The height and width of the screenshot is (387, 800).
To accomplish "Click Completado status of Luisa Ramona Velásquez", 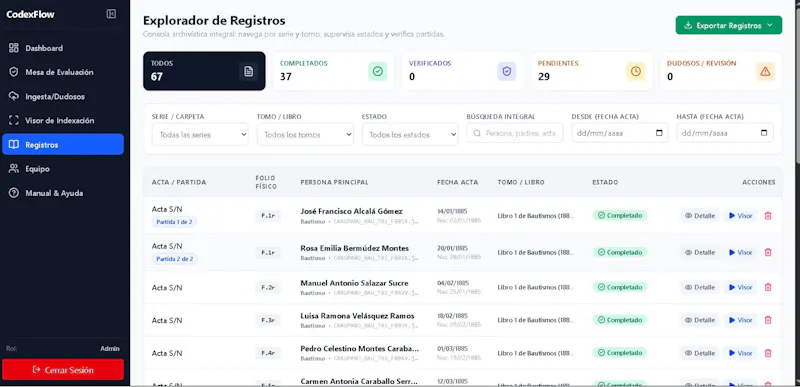I will coord(620,320).
